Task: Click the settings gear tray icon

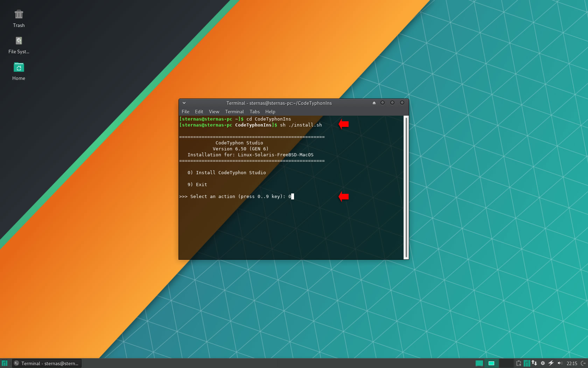Action: pyautogui.click(x=543, y=363)
